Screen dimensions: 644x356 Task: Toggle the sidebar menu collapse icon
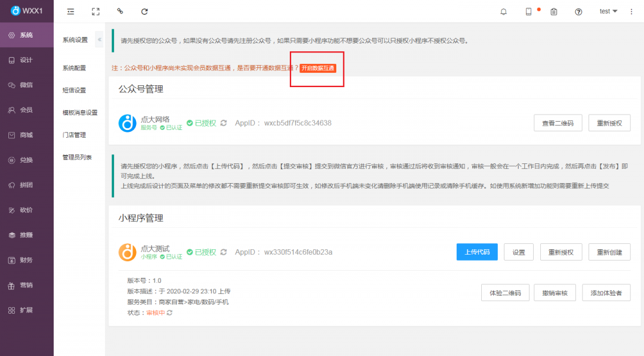pyautogui.click(x=71, y=11)
